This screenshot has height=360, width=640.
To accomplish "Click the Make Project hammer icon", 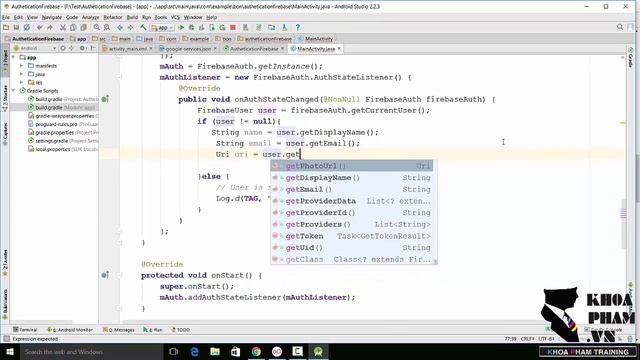I will pyautogui.click(x=143, y=27).
